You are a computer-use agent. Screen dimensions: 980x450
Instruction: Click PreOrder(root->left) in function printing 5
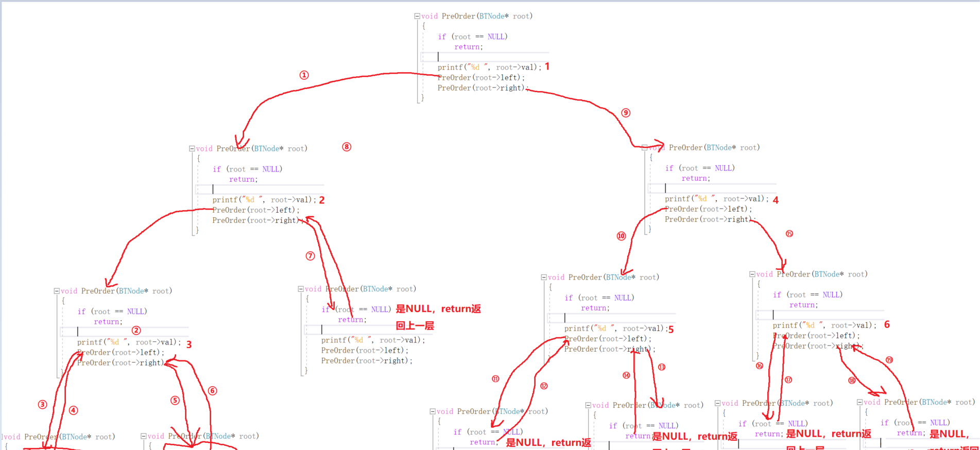[608, 339]
